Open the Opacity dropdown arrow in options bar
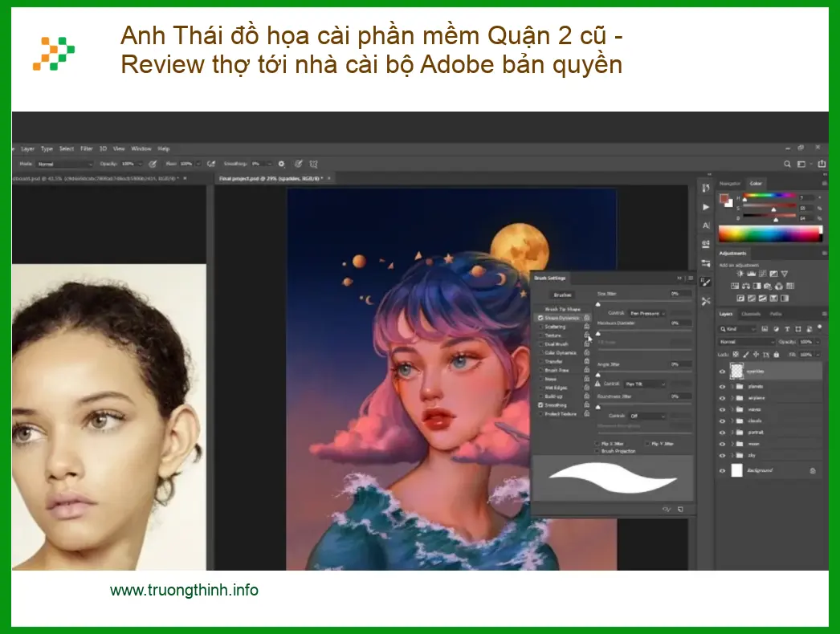Screen dimensions: 840x634 (140, 164)
